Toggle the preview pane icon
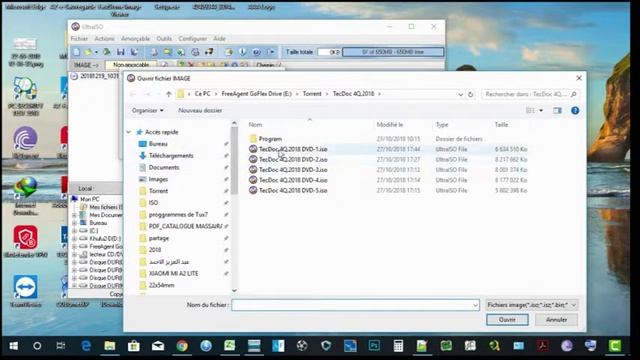Screen dimensions: 640x360 557,111
